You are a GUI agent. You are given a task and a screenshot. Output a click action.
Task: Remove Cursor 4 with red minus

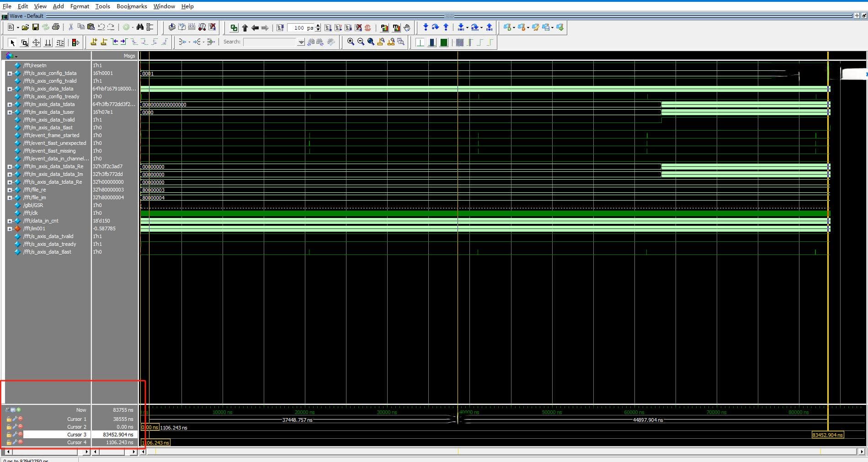[x=21, y=442]
